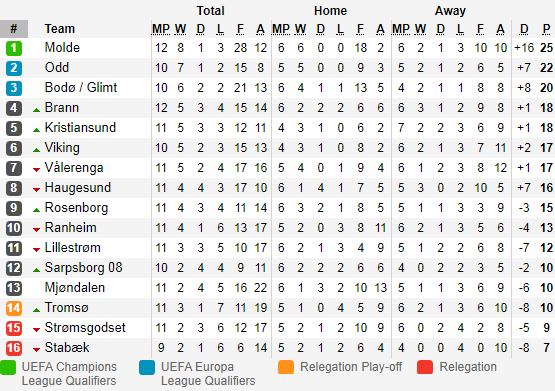Click Molde's green rank 1 badge
555x391 pixels.
(x=14, y=48)
